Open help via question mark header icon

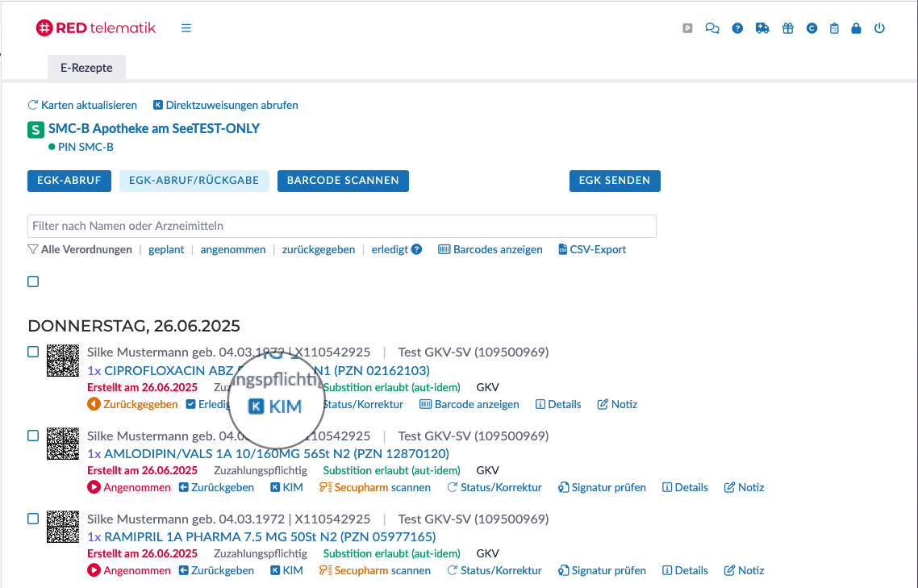pos(737,28)
